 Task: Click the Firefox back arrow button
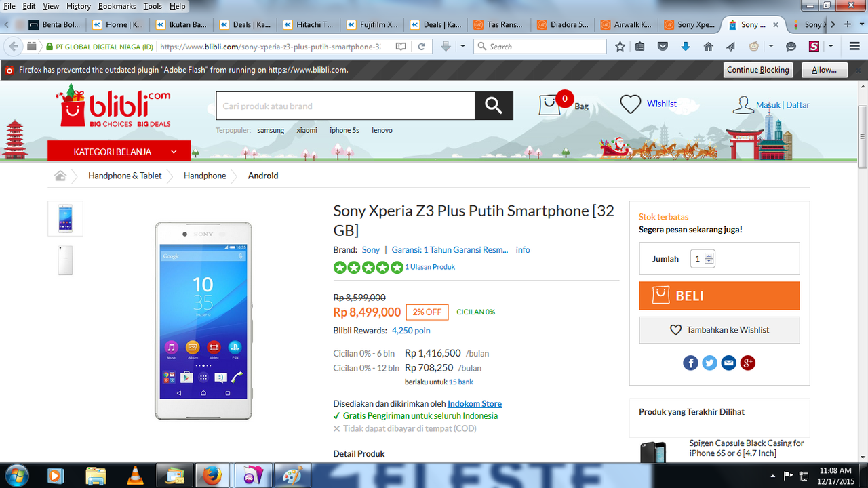[x=14, y=47]
